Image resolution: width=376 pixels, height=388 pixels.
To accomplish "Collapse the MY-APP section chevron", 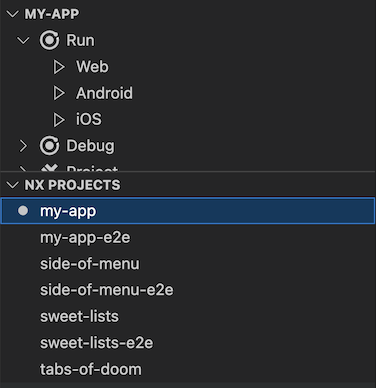I will [x=13, y=14].
